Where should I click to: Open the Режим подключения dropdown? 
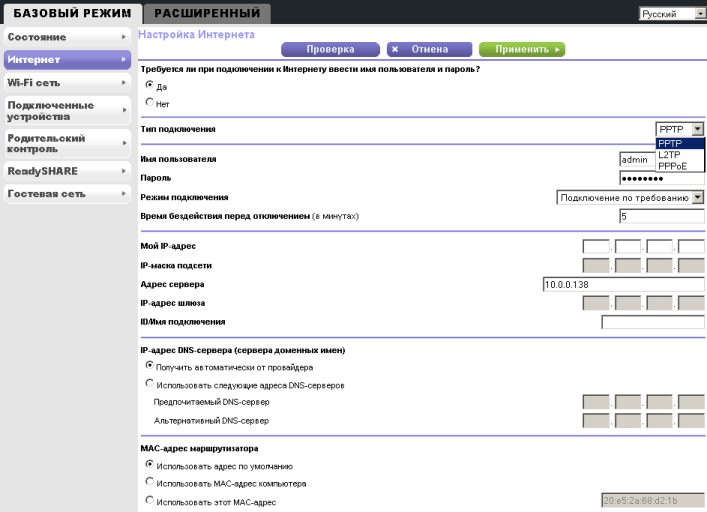(x=629, y=197)
